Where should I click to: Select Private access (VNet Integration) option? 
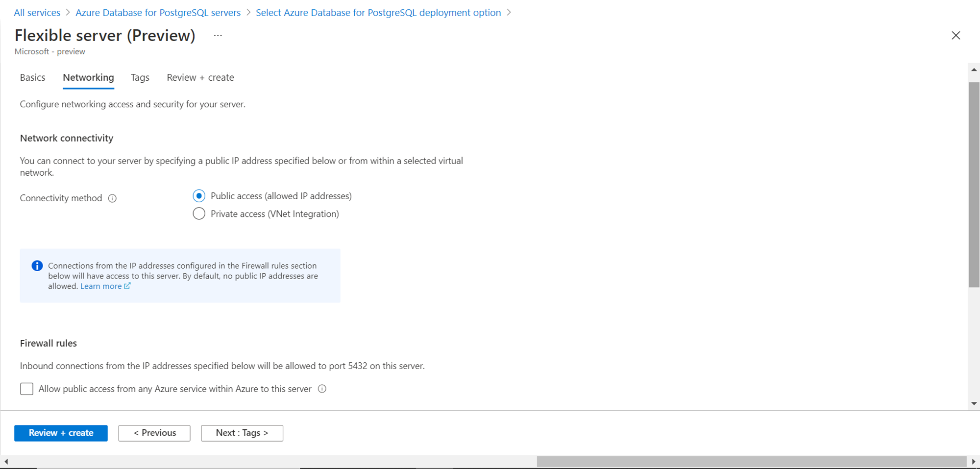coord(199,214)
